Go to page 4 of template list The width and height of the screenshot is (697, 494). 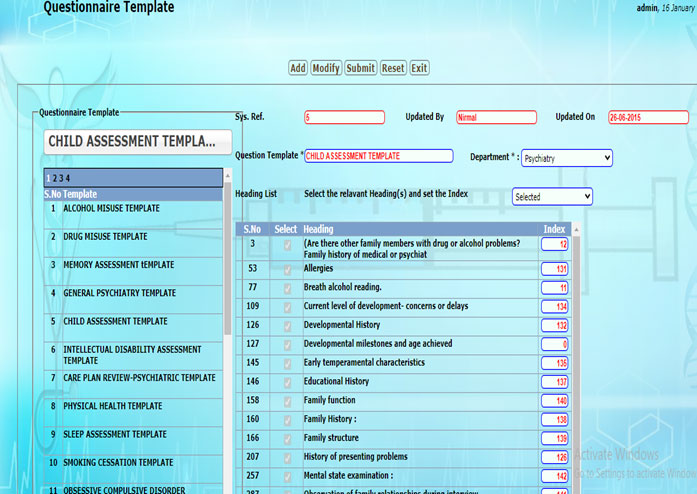[67, 178]
